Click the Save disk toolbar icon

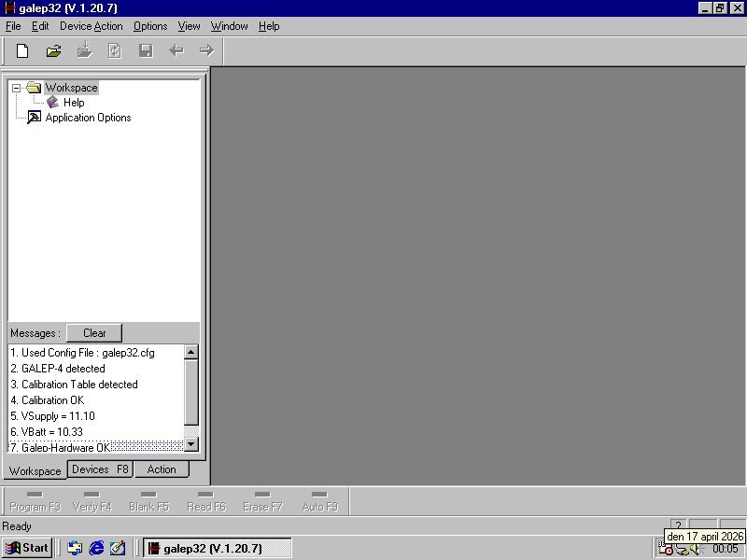146,50
